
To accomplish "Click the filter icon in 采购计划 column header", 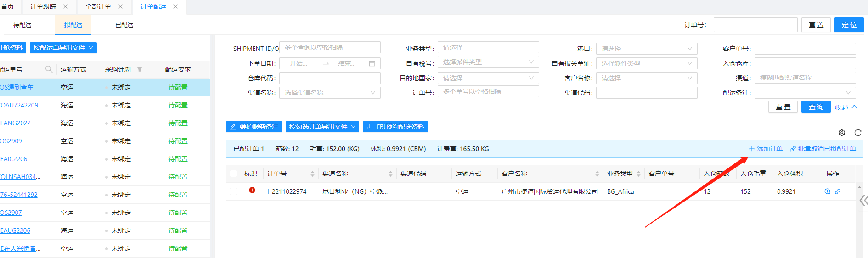I will [x=140, y=69].
